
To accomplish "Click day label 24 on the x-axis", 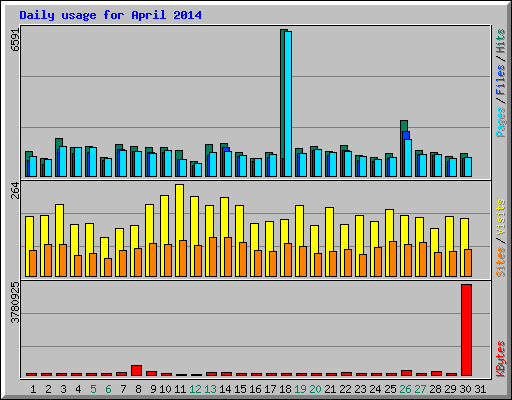I will tap(375, 389).
